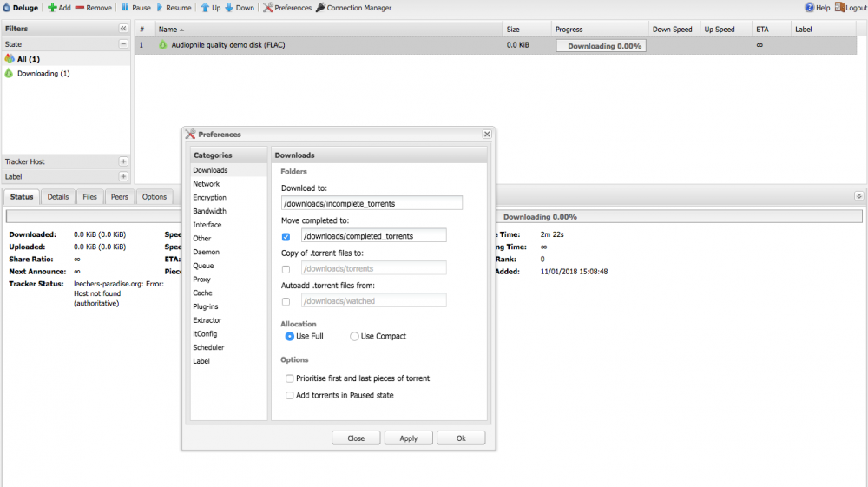The image size is (868, 487).
Task: Select the ltConfig category
Action: pos(228,333)
